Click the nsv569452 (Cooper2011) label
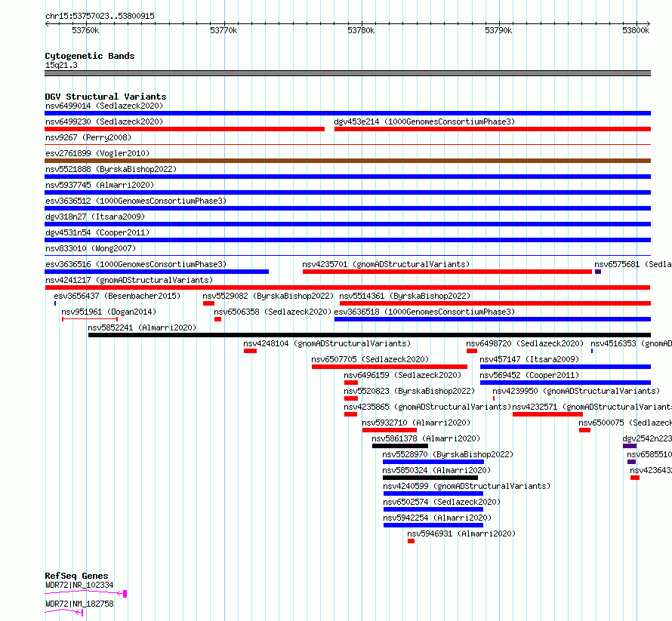This screenshot has width=672, height=621. click(x=529, y=375)
